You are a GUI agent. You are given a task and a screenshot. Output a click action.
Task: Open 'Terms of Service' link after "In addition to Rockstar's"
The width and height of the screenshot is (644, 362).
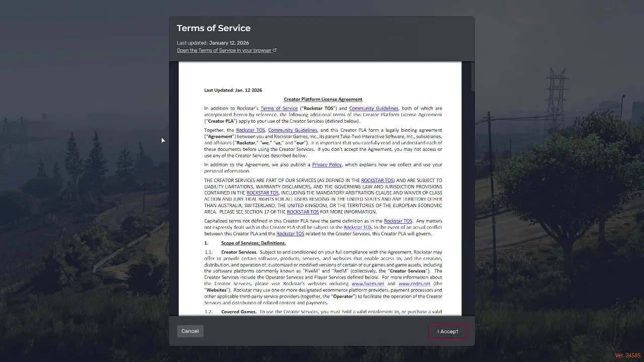279,109
